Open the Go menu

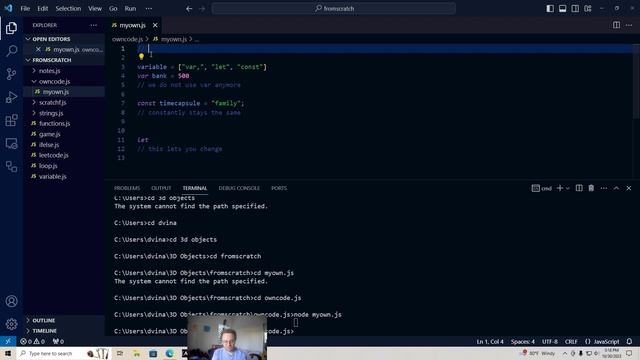[x=113, y=8]
